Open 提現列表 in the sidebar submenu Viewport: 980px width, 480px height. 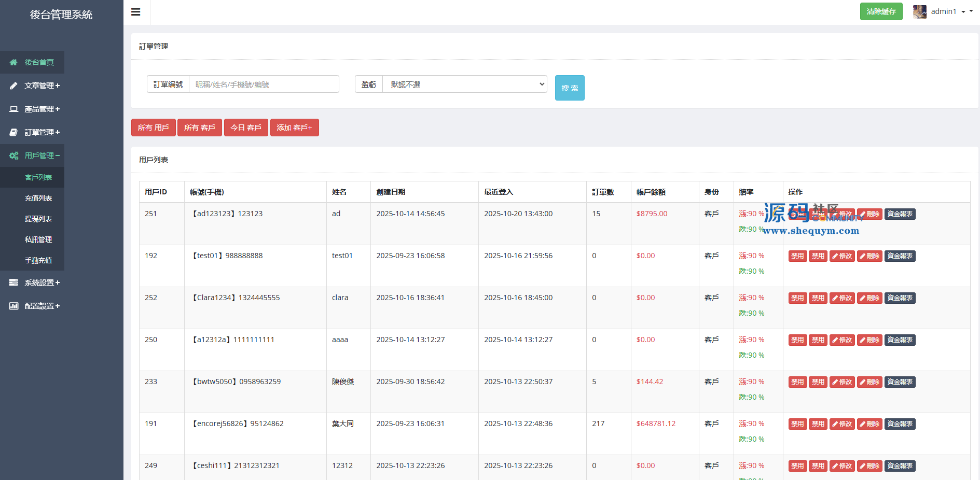click(38, 219)
